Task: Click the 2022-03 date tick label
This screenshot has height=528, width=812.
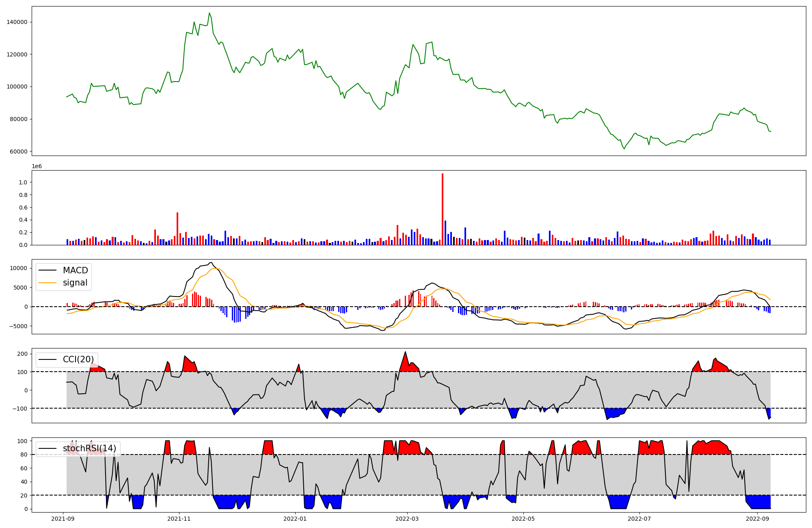Action: tap(407, 519)
